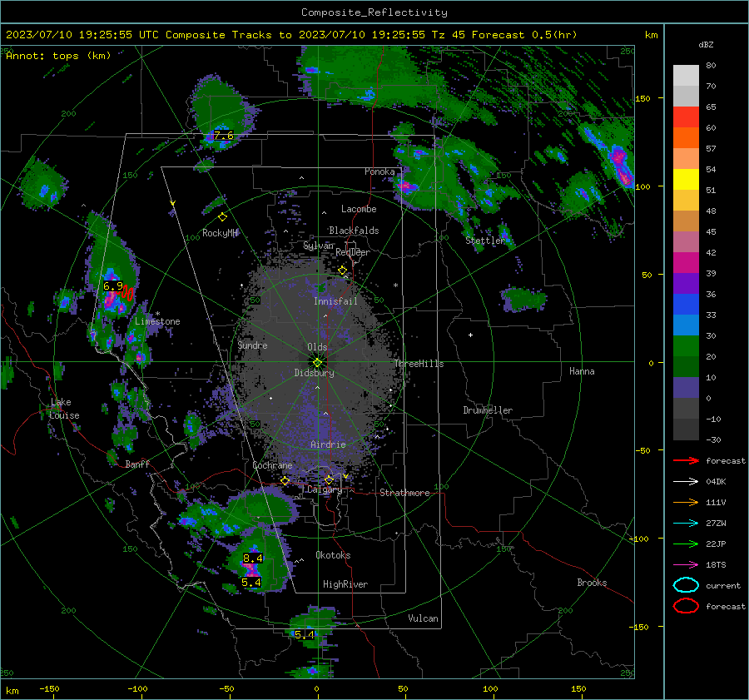Click the Drumheller city label
Viewport: 749px width, 700px height.
(488, 410)
